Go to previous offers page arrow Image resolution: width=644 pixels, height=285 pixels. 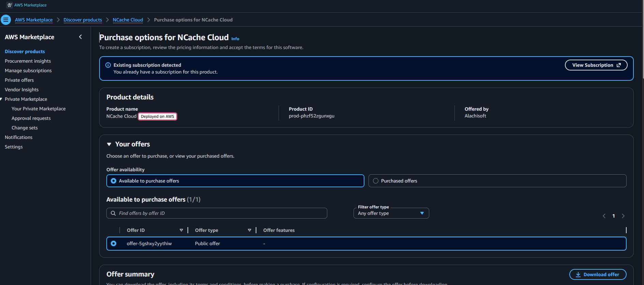(x=604, y=216)
